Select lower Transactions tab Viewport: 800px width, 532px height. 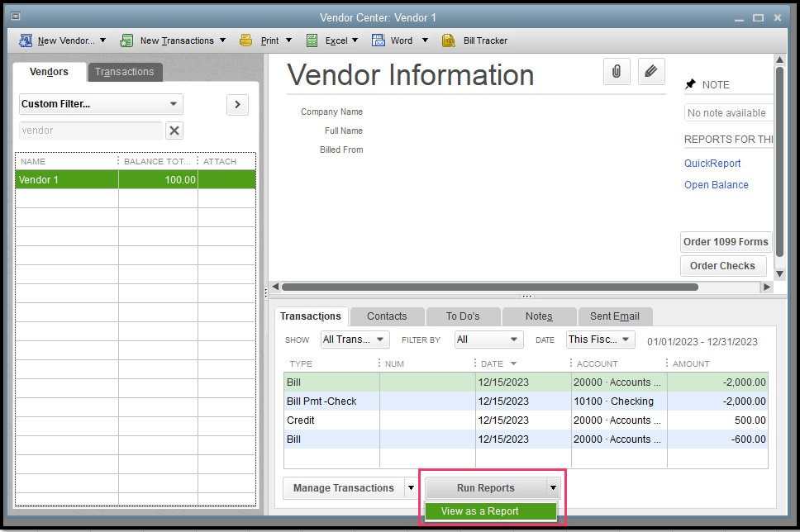pyautogui.click(x=310, y=316)
